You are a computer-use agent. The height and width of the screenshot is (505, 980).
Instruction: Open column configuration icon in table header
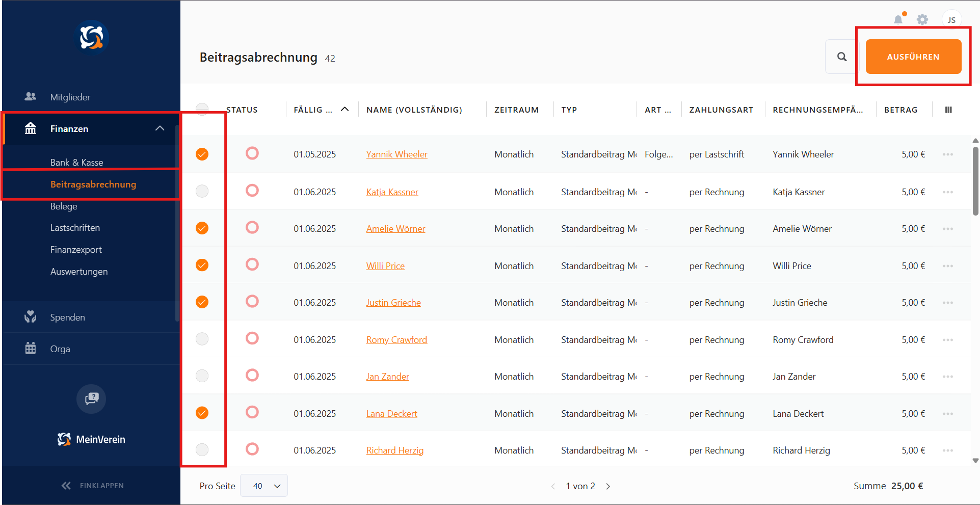(x=948, y=110)
